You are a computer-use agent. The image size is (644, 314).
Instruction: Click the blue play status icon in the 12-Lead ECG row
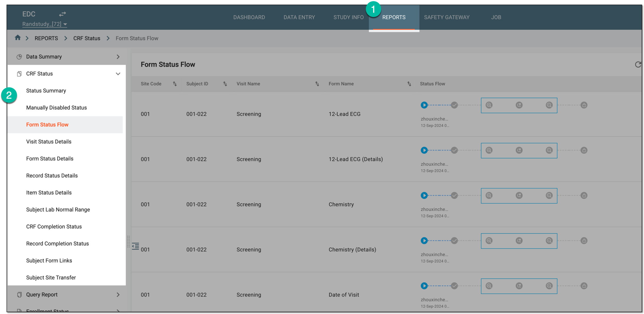(424, 105)
